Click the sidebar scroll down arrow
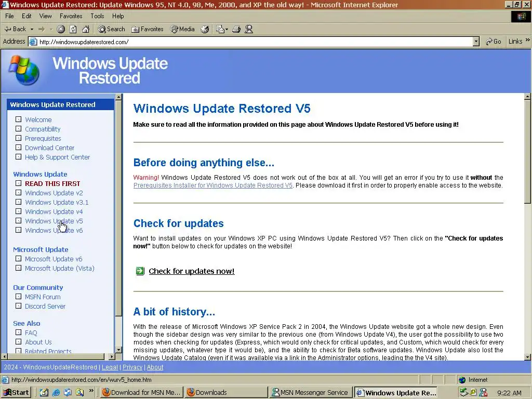 point(118,350)
